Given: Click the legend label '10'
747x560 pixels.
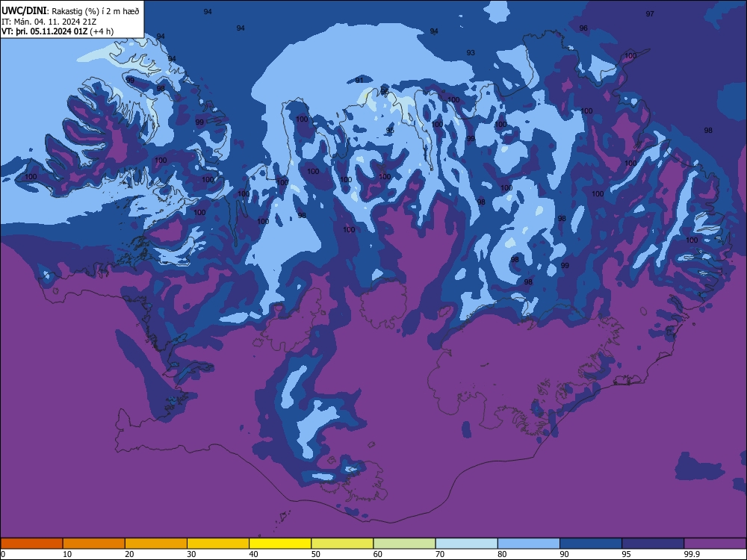Looking at the screenshot, I should point(67,554).
